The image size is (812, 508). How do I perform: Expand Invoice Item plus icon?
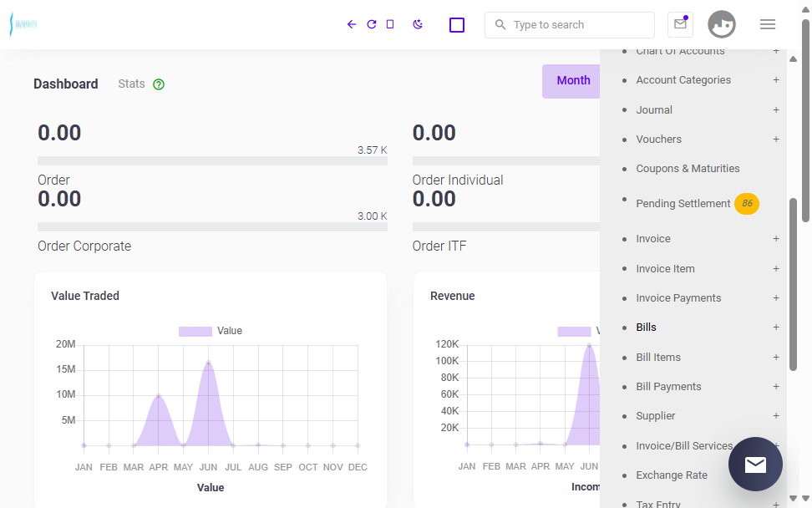pyautogui.click(x=776, y=269)
